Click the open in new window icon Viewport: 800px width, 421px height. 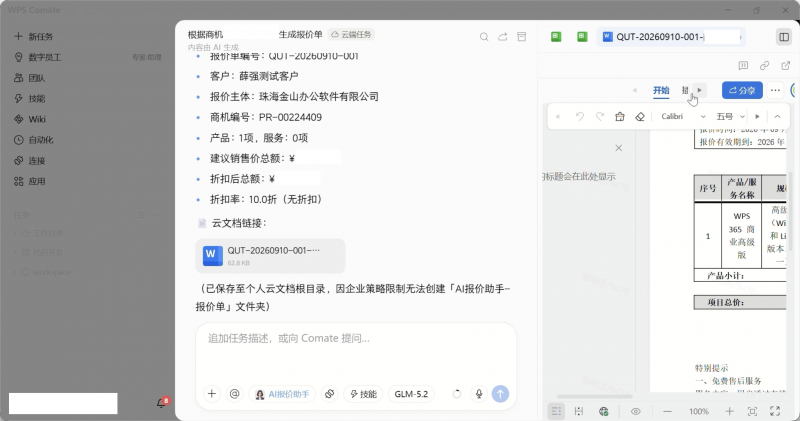(x=786, y=65)
